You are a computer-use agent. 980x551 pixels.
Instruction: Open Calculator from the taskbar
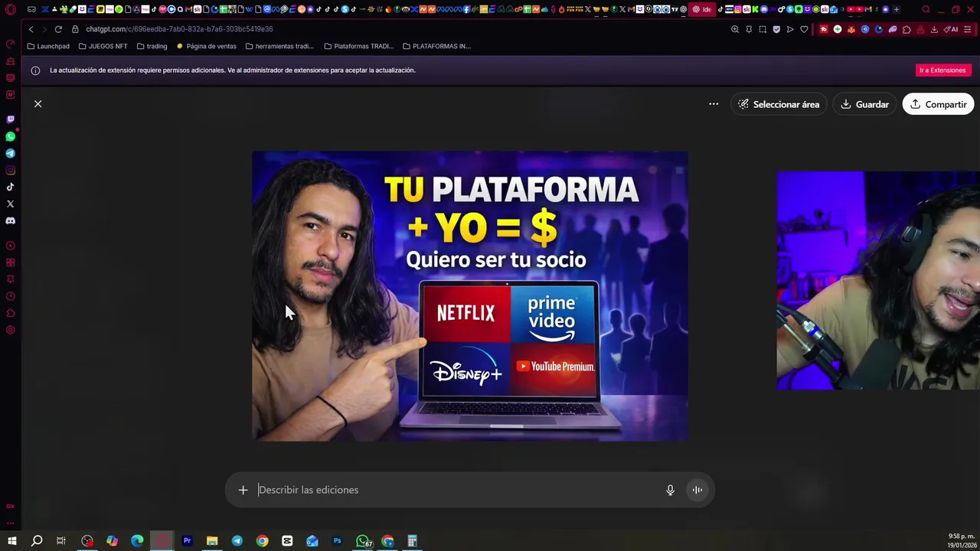[412, 541]
